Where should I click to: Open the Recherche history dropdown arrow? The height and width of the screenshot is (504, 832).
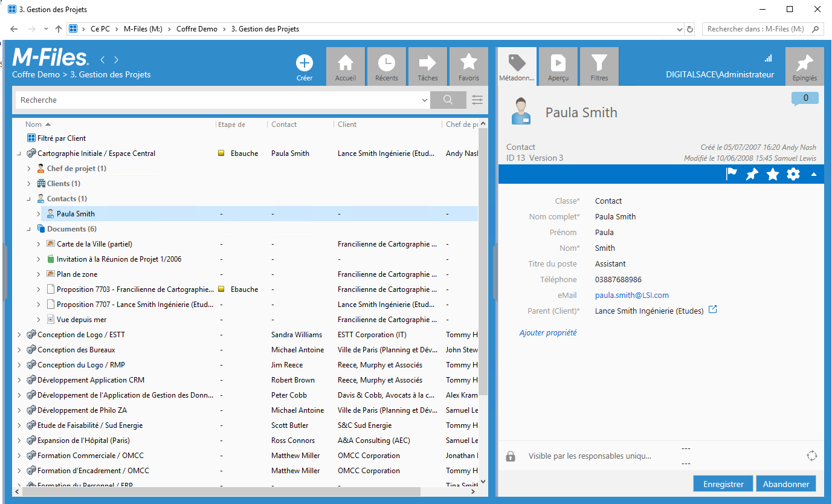tap(425, 100)
